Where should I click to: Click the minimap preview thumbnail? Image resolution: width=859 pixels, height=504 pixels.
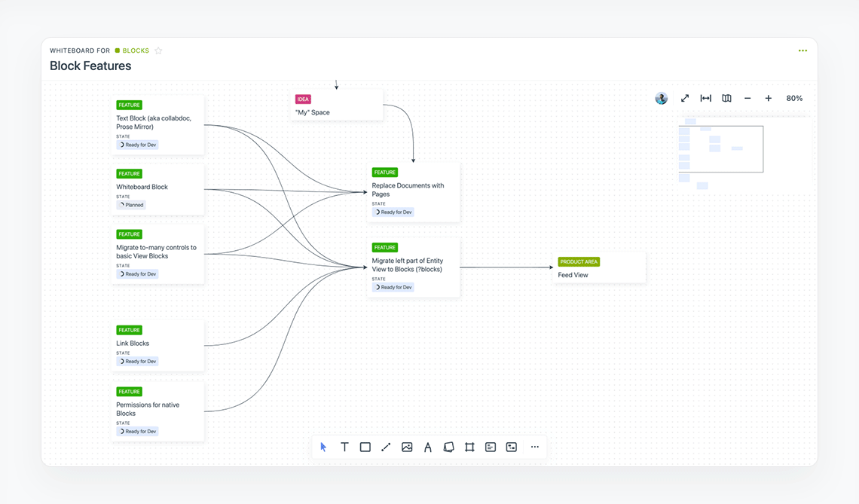click(x=720, y=149)
